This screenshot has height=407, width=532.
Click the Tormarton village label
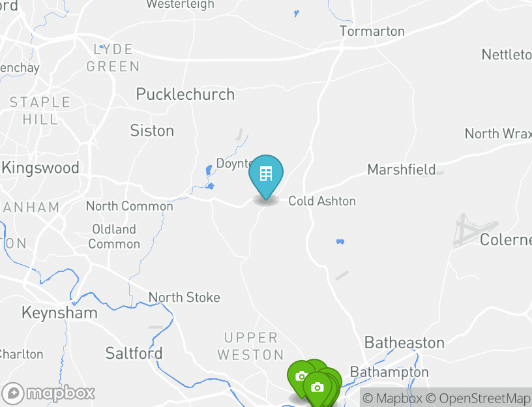pos(372,31)
